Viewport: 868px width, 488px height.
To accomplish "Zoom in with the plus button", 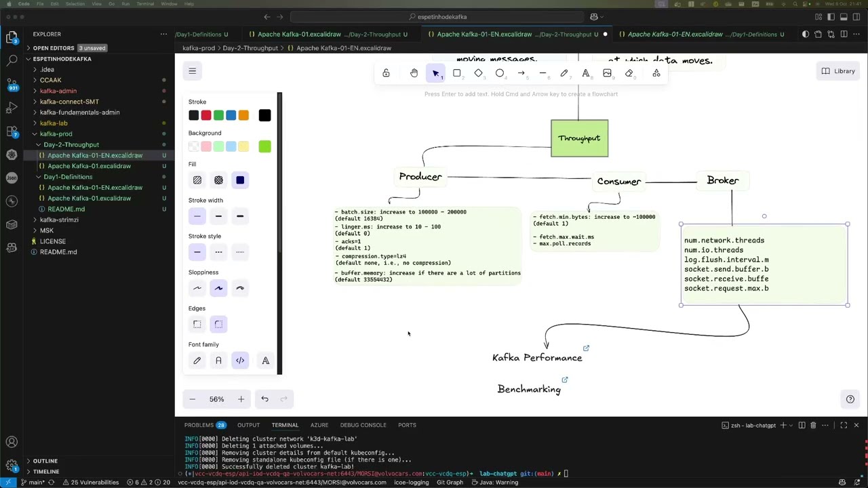I will tap(241, 399).
